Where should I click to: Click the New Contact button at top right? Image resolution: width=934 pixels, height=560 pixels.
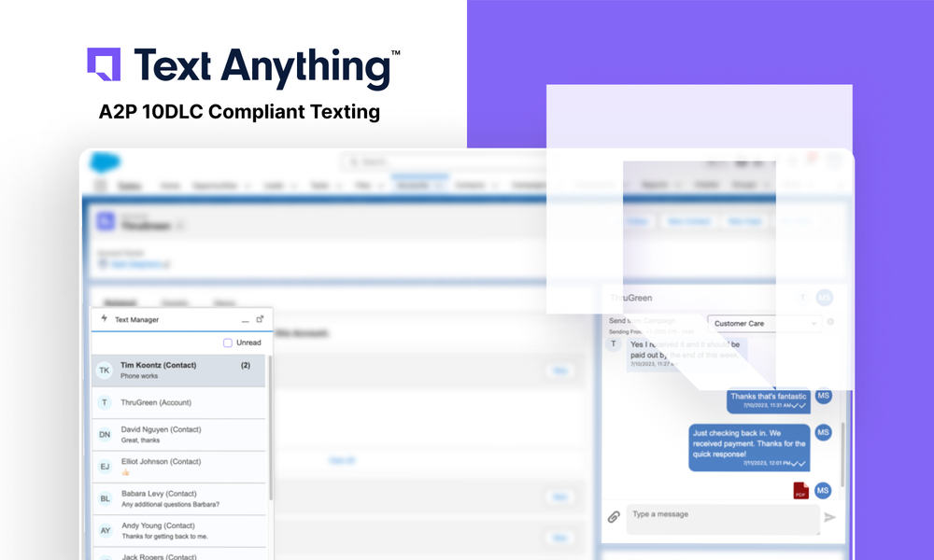689,221
